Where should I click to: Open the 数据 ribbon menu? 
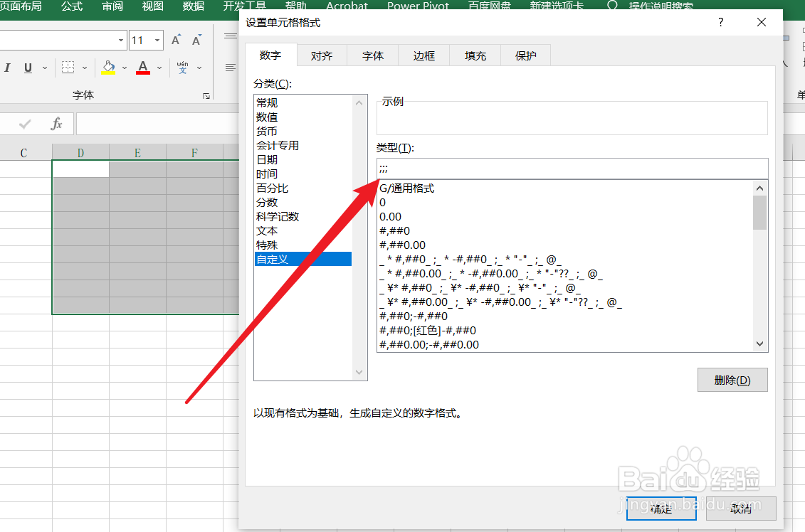point(192,6)
